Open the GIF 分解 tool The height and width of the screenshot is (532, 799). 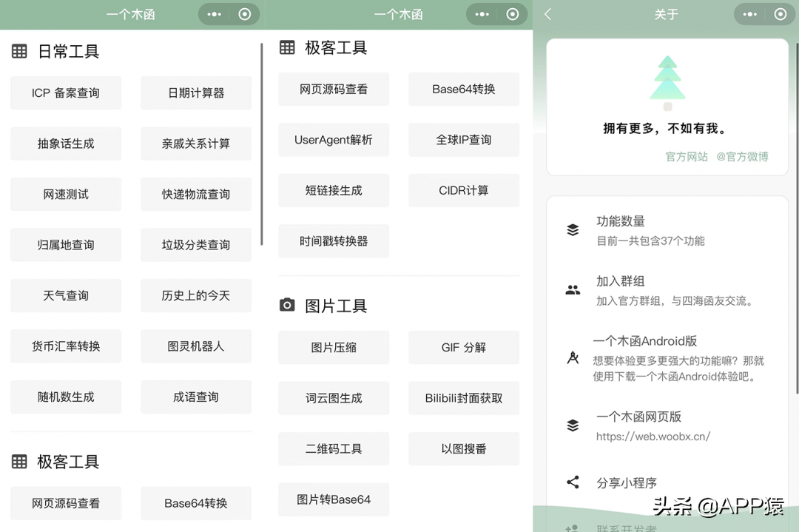pyautogui.click(x=463, y=347)
